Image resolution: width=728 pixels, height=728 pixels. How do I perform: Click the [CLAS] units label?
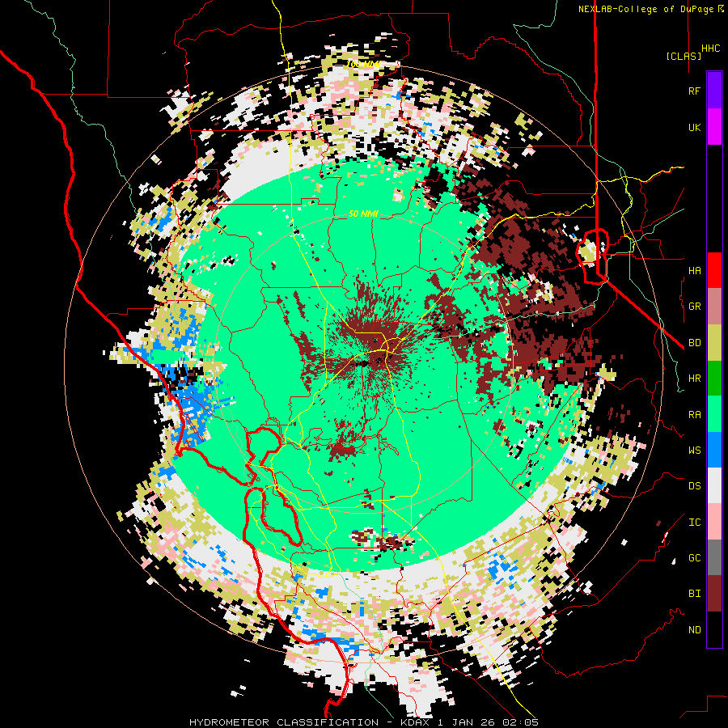point(684,56)
